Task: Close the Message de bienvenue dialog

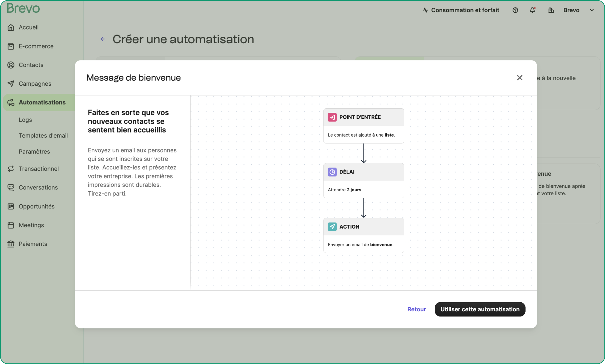Action: coord(519,78)
